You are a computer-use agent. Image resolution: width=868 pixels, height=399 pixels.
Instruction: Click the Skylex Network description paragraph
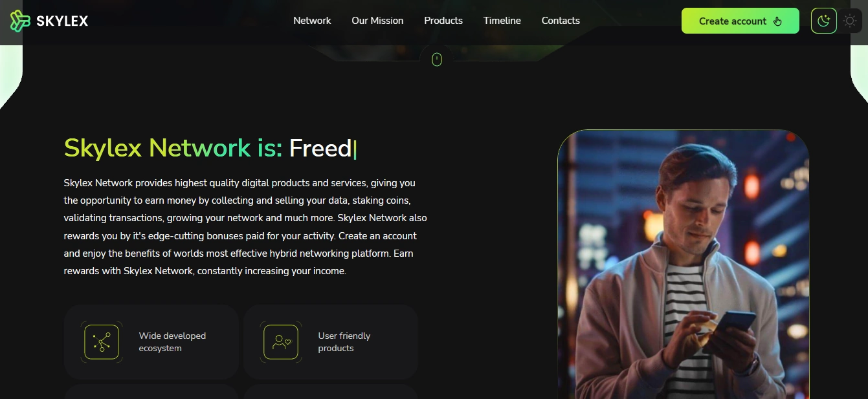(245, 227)
